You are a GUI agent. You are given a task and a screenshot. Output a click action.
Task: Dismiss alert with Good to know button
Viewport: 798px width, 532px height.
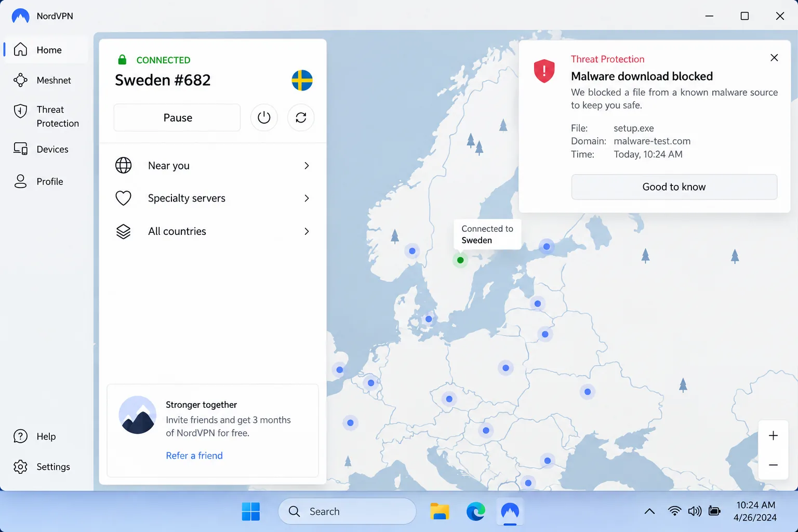(674, 187)
